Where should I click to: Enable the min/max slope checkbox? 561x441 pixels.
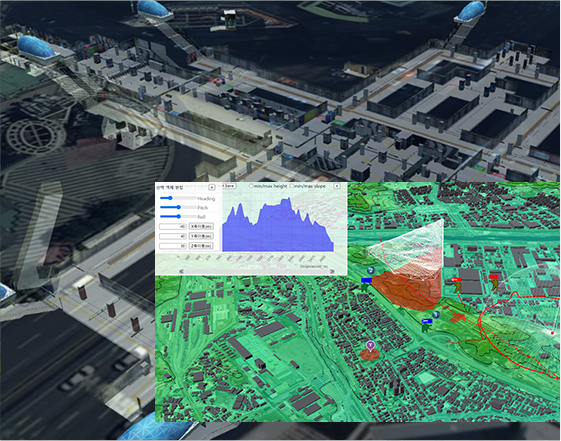tap(292, 186)
